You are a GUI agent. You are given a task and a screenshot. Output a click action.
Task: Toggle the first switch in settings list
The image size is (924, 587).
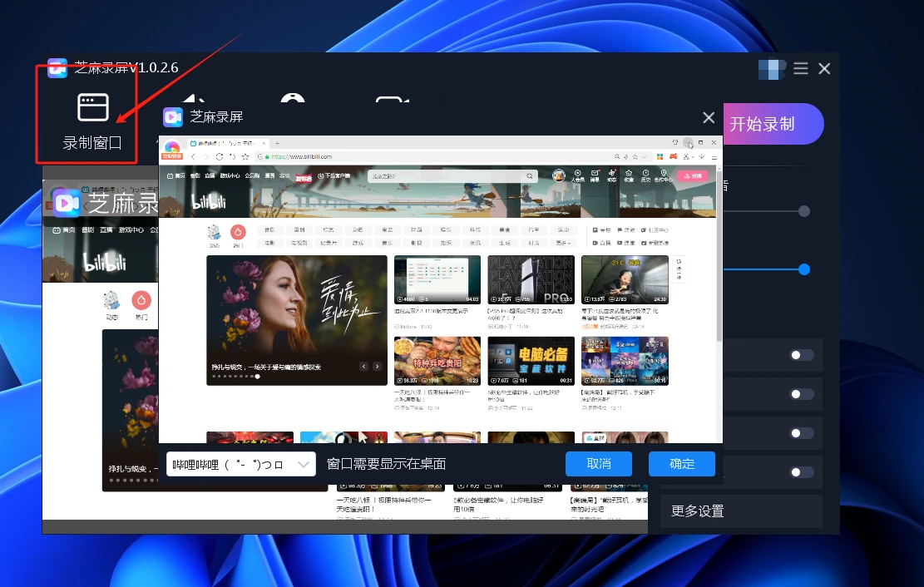(x=801, y=355)
